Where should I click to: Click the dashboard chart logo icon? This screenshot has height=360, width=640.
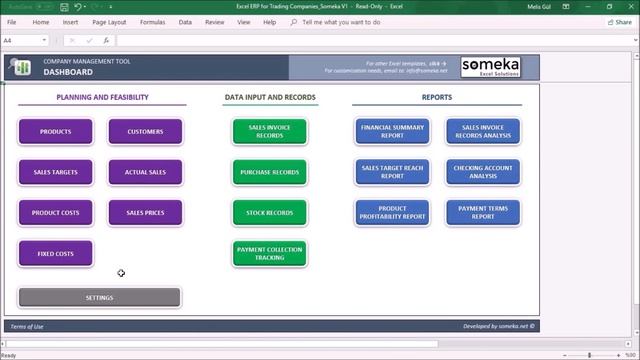pyautogui.click(x=21, y=67)
